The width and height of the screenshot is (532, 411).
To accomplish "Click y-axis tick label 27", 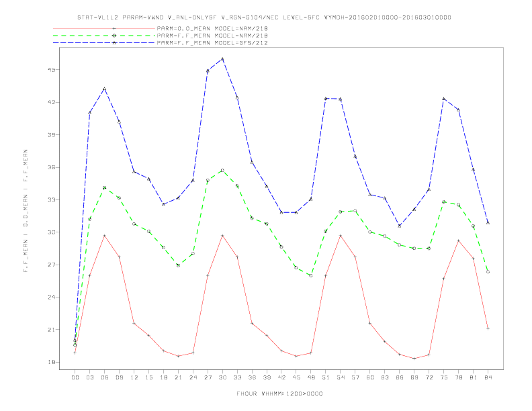I will tap(51, 265).
